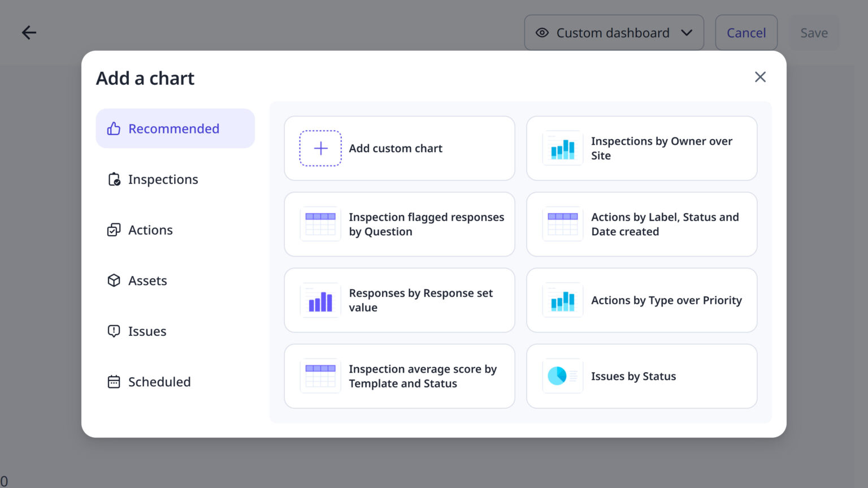Expand the chevron next to Custom dashboard

687,33
